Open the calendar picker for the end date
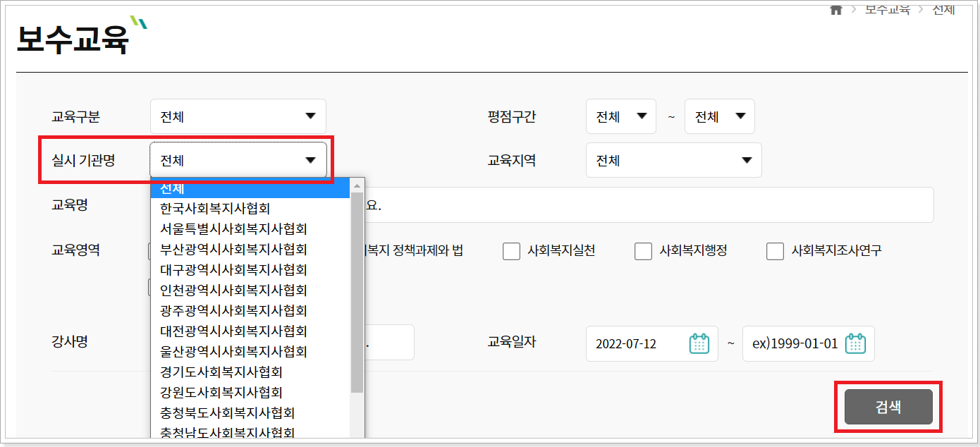Screen dimensions: 980x447 [857, 343]
